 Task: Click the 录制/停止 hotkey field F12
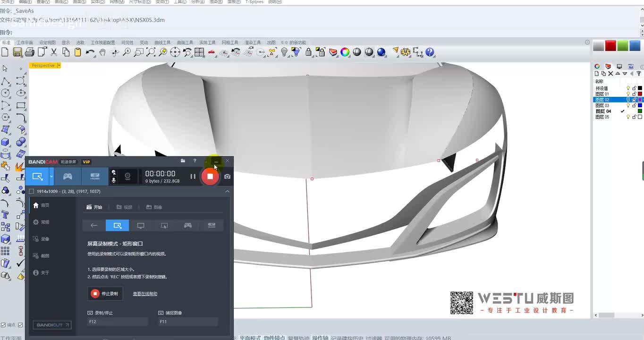[118, 322]
